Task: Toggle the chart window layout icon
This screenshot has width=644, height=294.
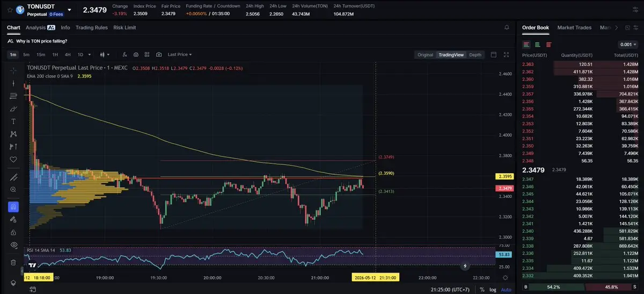Action: tap(494, 54)
